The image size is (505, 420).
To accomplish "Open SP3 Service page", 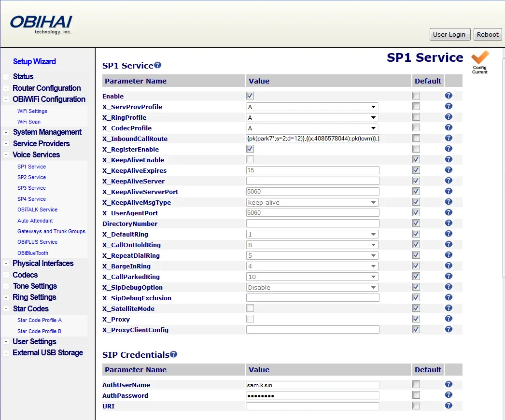I will click(x=31, y=188).
